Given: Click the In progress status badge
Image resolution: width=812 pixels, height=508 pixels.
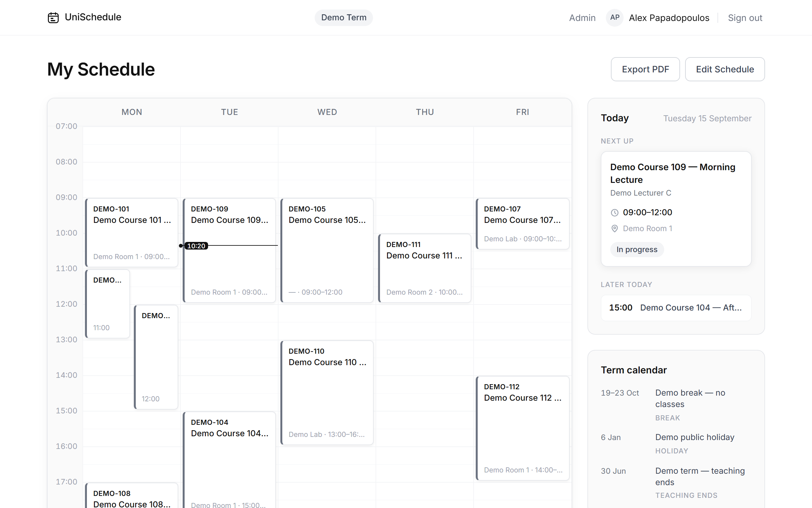Looking at the screenshot, I should (637, 250).
